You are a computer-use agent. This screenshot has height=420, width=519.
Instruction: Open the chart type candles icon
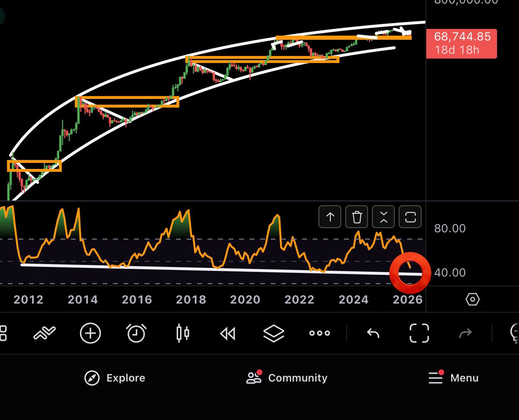(x=183, y=333)
